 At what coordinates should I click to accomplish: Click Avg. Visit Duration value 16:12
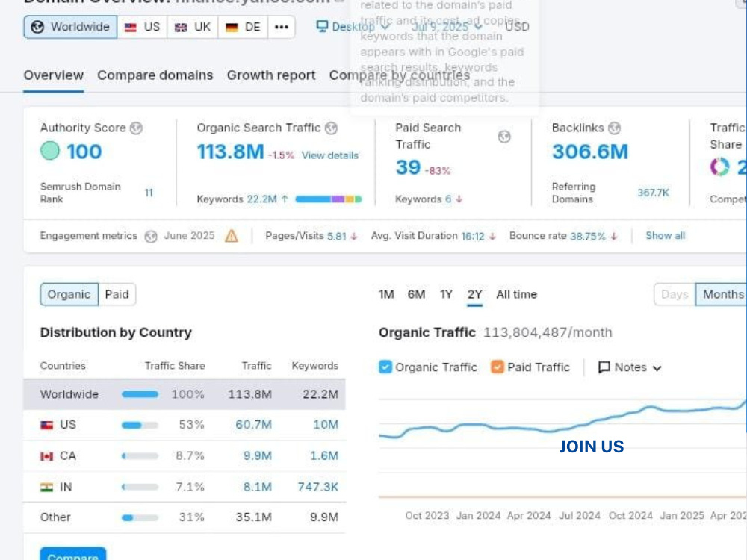pyautogui.click(x=473, y=236)
